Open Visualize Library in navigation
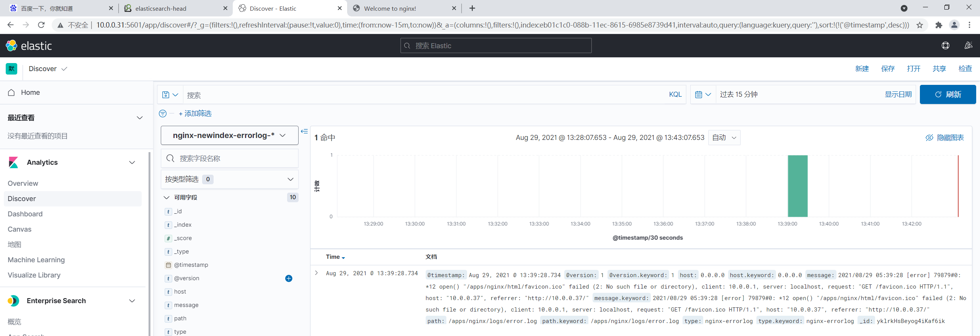Viewport: 980px width, 336px height. click(34, 275)
